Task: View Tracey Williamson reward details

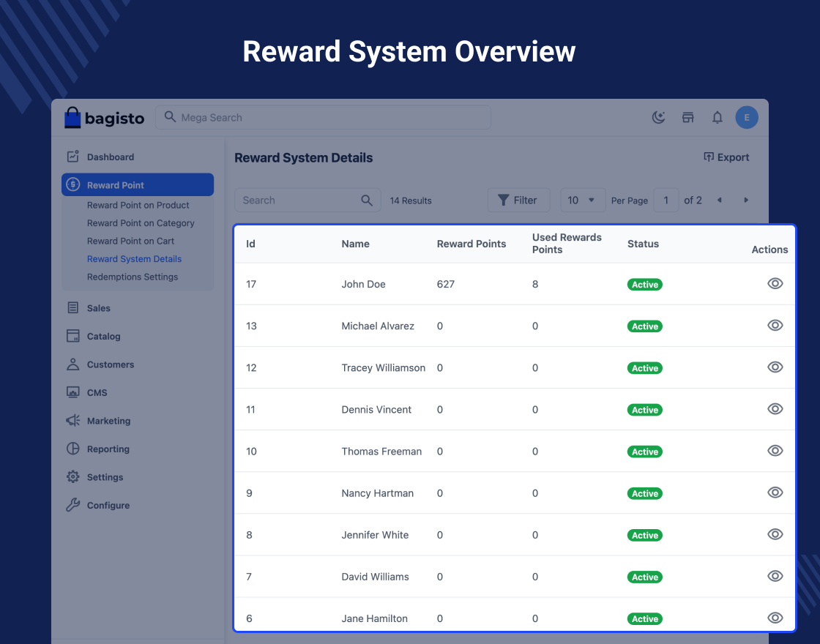Action: (x=775, y=367)
